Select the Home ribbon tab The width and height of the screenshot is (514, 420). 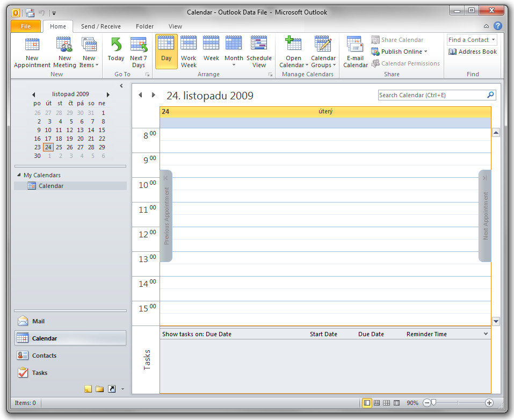(57, 26)
